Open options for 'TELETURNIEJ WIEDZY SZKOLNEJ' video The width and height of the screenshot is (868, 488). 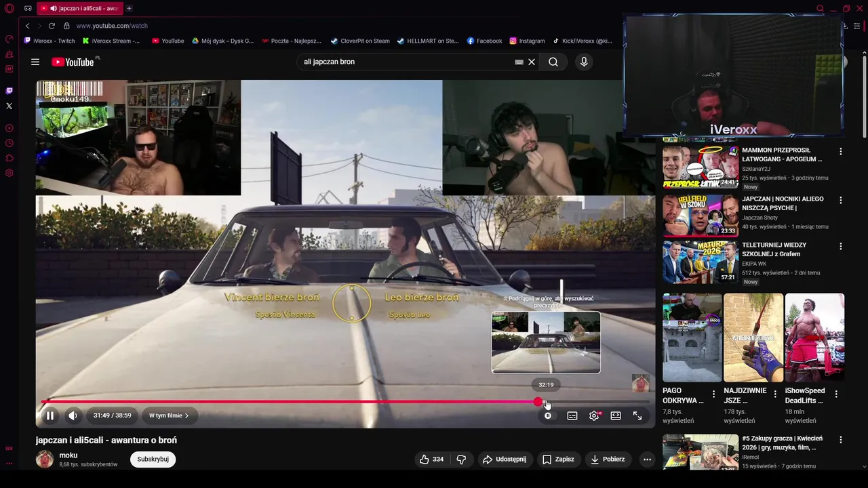tap(840, 247)
